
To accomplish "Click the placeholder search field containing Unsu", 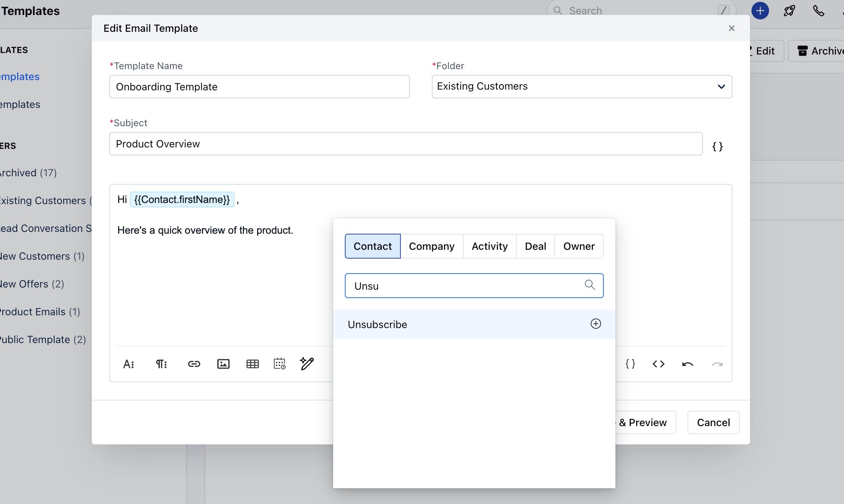I will 464,286.
